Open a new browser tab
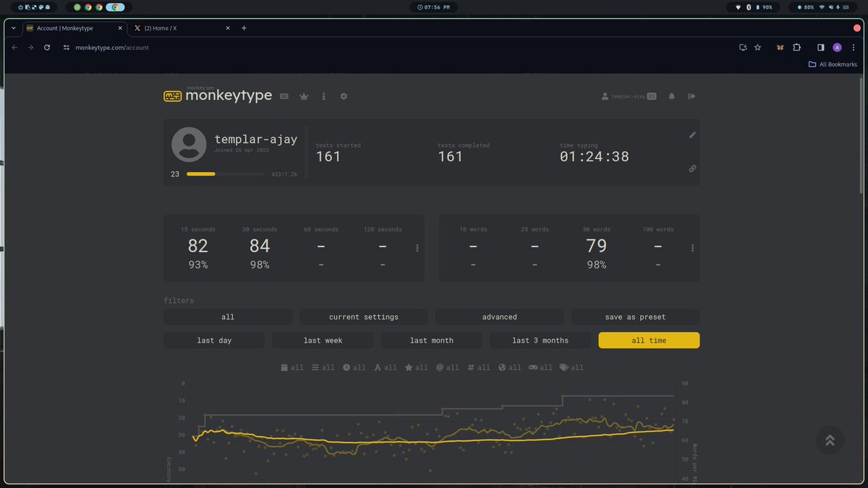The height and width of the screenshot is (488, 868). pos(244,28)
